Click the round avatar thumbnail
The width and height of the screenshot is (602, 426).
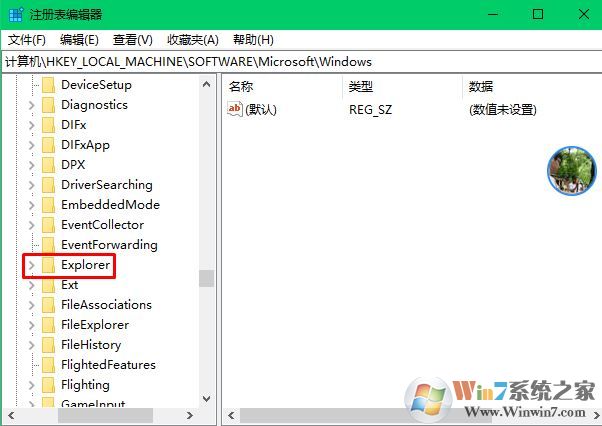point(572,170)
